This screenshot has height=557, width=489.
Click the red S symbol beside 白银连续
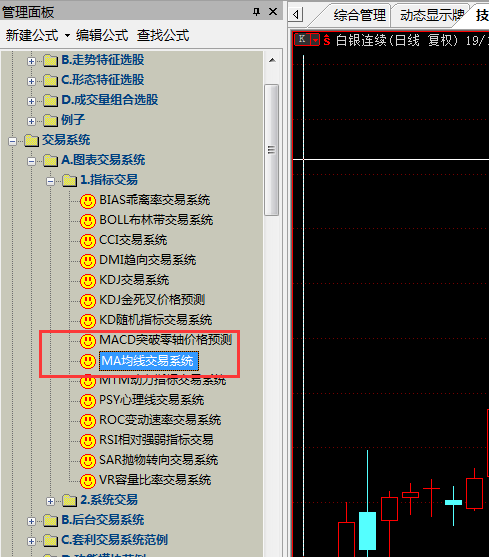pyautogui.click(x=327, y=40)
